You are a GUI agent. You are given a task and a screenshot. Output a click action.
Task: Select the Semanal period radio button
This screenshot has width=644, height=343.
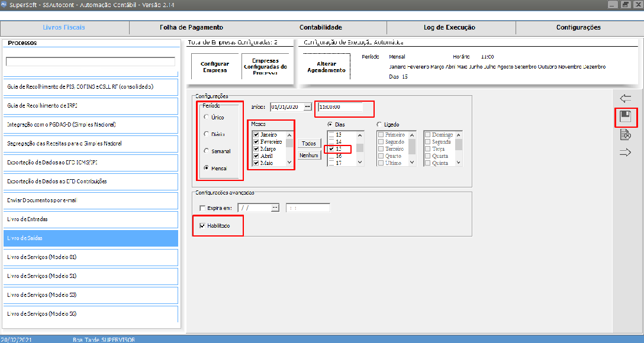pyautogui.click(x=206, y=151)
